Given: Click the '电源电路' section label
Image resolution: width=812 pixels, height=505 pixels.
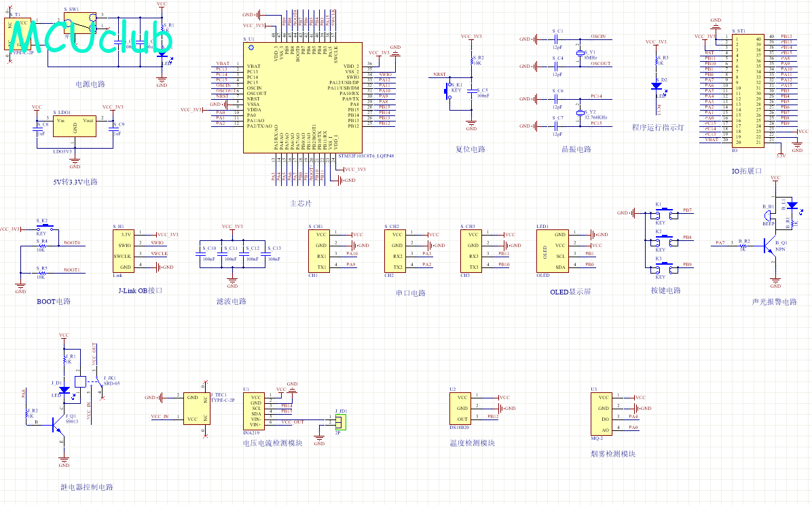Looking at the screenshot, I should click(90, 84).
